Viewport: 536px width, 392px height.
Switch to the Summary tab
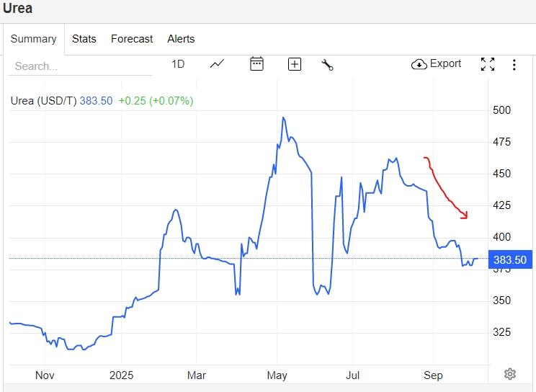coord(33,39)
